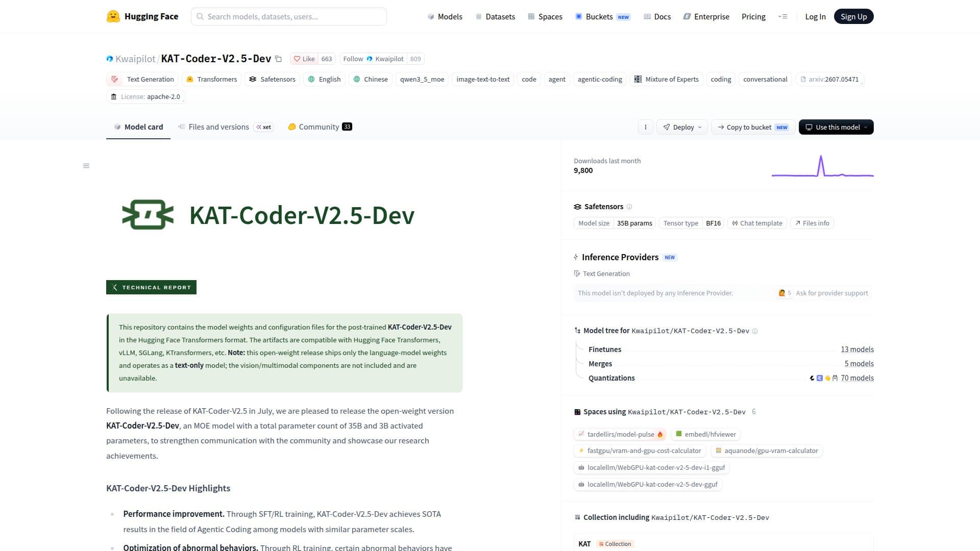Viewport: 980px width, 551px height.
Task: Click the navigation overflow menu icon
Action: (x=782, y=16)
